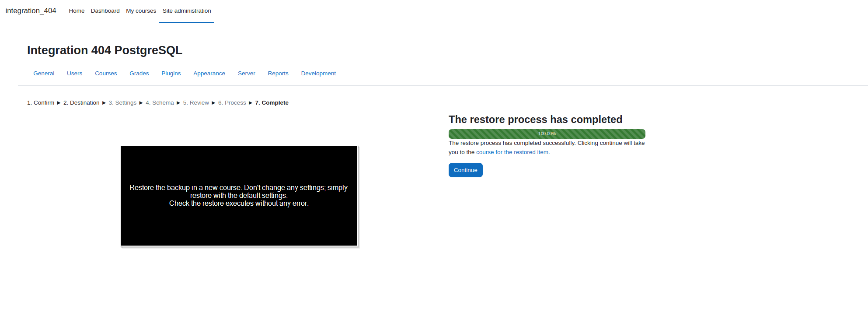Viewport: 868px width, 313px height.
Task: Click '2. Destination' restore step
Action: coord(81,103)
